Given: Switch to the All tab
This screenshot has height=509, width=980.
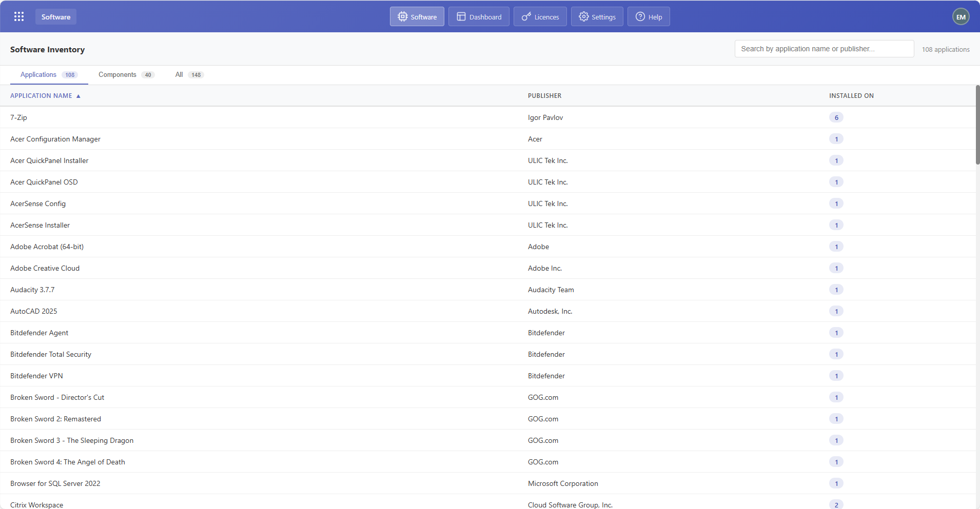Looking at the screenshot, I should tap(189, 75).
